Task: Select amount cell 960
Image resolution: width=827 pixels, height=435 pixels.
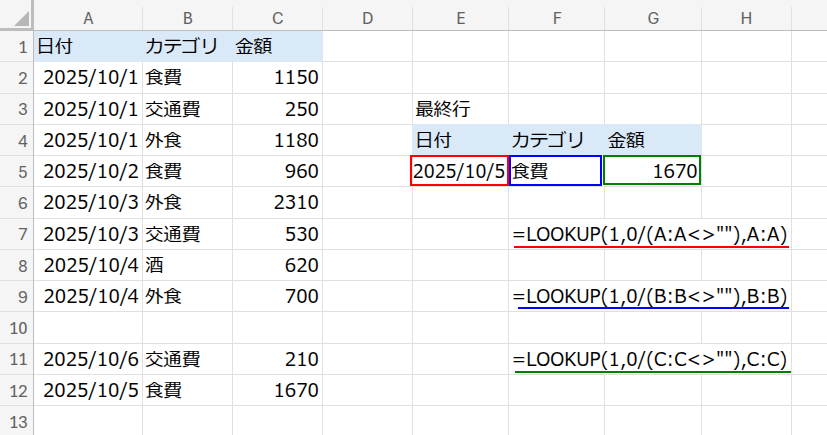Action: pyautogui.click(x=277, y=171)
